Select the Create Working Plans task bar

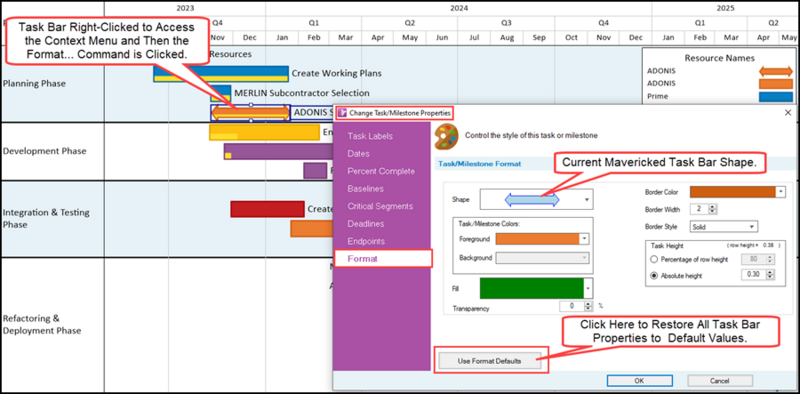(x=221, y=73)
